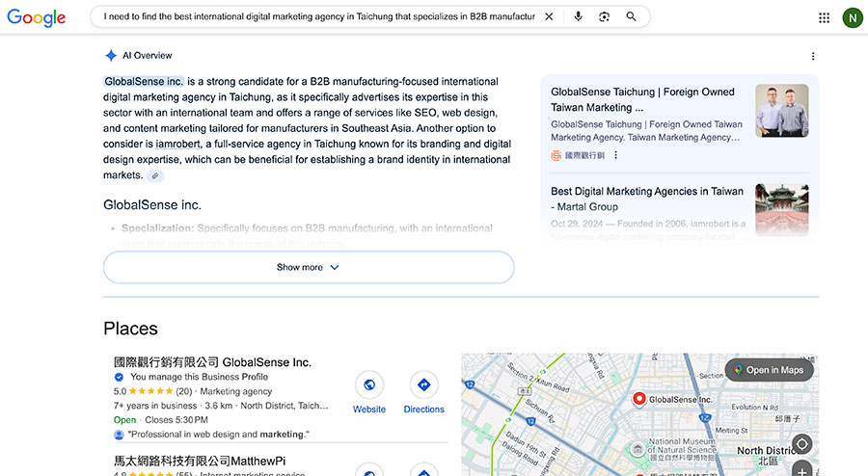Screen dimensions: 868x476
Task: Center map on my current location
Action: tap(801, 444)
